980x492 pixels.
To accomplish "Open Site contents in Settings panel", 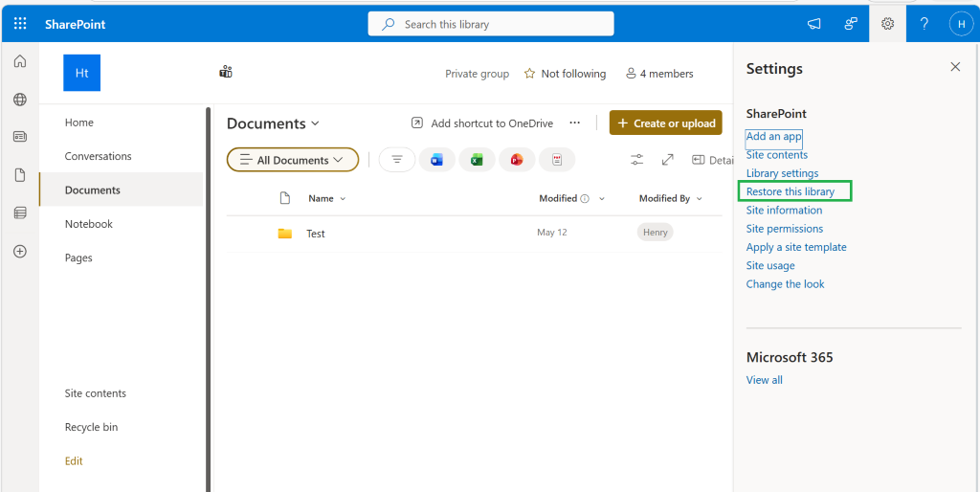I will point(777,155).
